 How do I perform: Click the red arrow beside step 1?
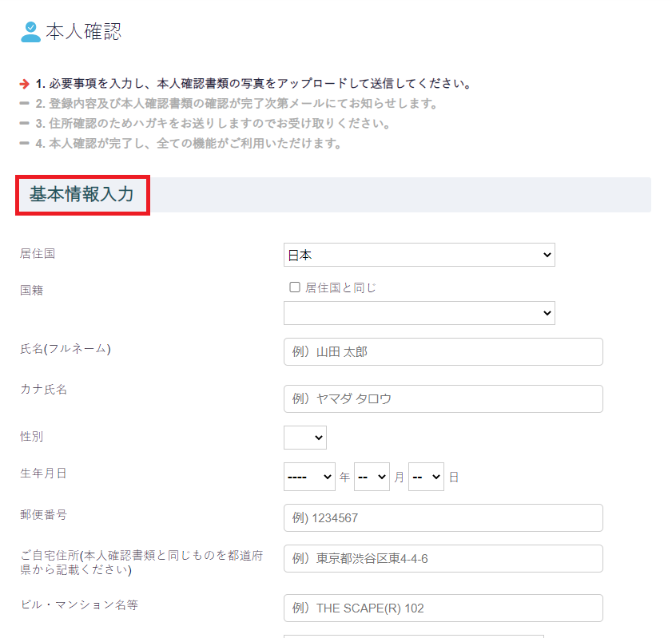(25, 84)
